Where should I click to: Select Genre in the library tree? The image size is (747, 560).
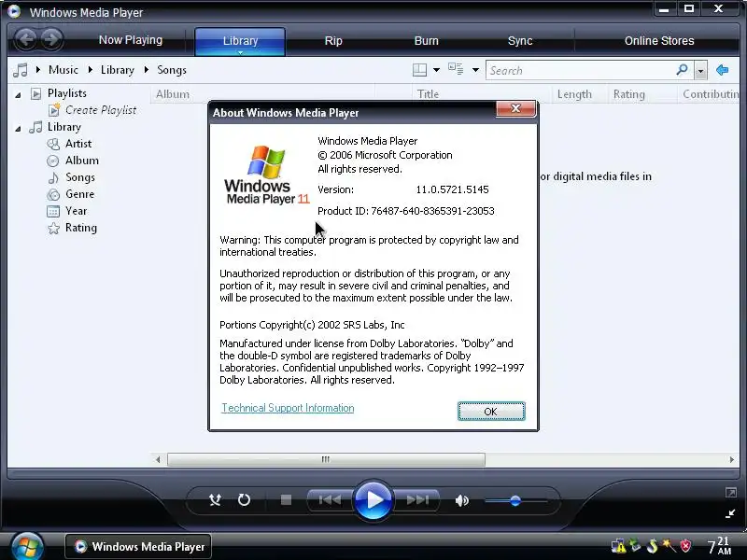click(79, 194)
